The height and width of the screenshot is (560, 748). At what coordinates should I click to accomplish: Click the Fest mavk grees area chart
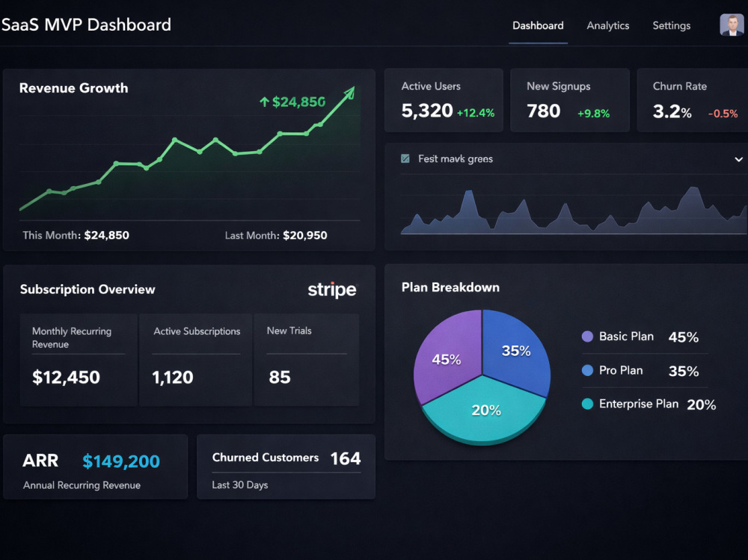tap(574, 210)
